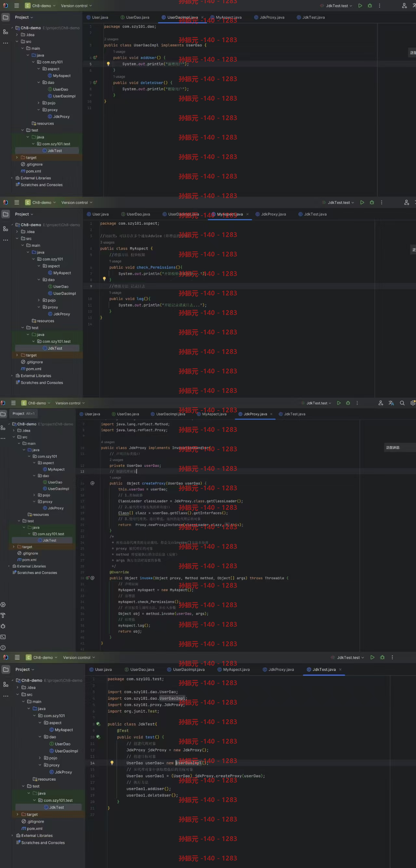Click Debug bug icon in window editing JdkTest.java
416x868 pixels.
pos(382,657)
